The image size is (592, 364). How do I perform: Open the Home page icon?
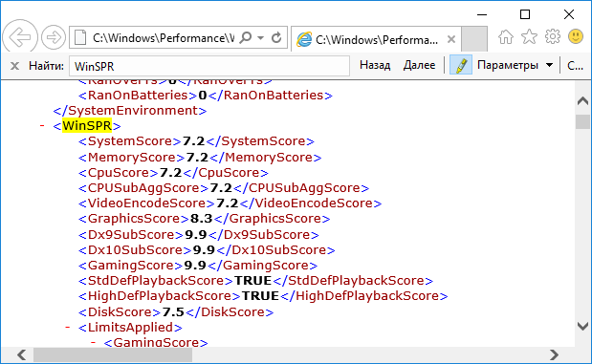click(x=506, y=37)
